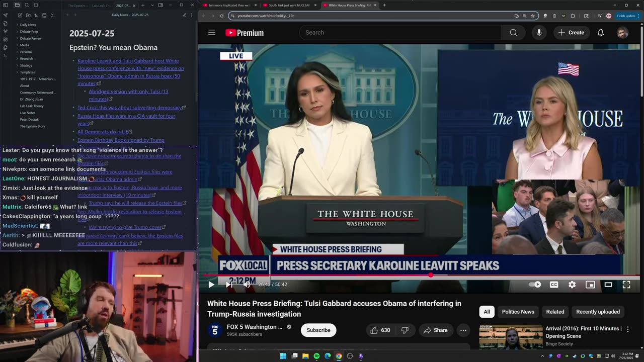Open miniplayer in the video player
644x362 pixels.
click(590, 285)
